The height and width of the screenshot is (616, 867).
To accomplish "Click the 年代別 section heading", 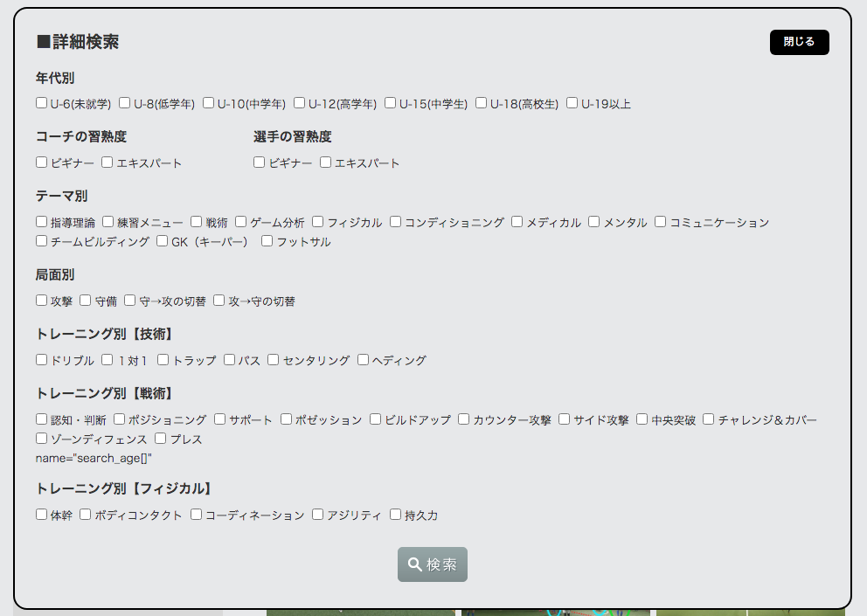I will tap(55, 78).
